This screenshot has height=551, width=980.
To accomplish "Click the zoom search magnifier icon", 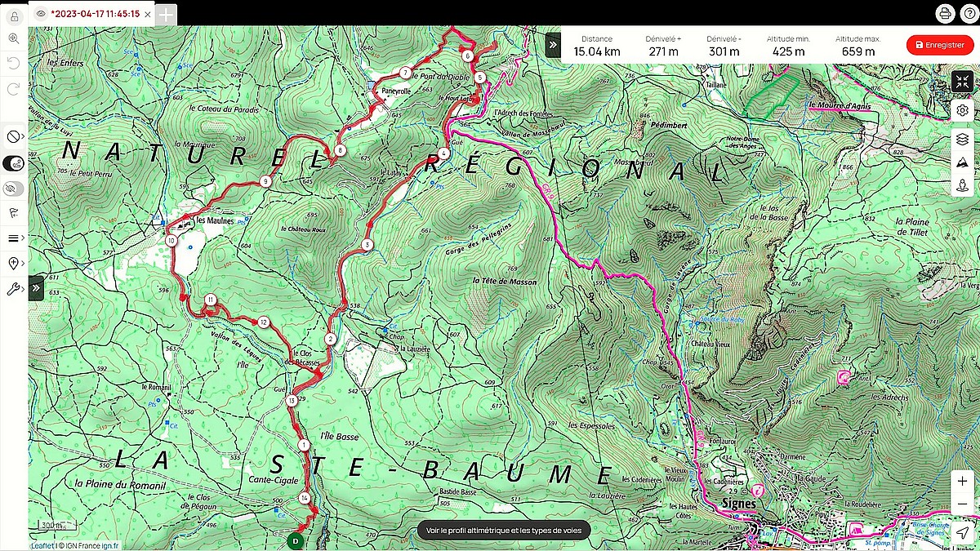I will (x=14, y=38).
